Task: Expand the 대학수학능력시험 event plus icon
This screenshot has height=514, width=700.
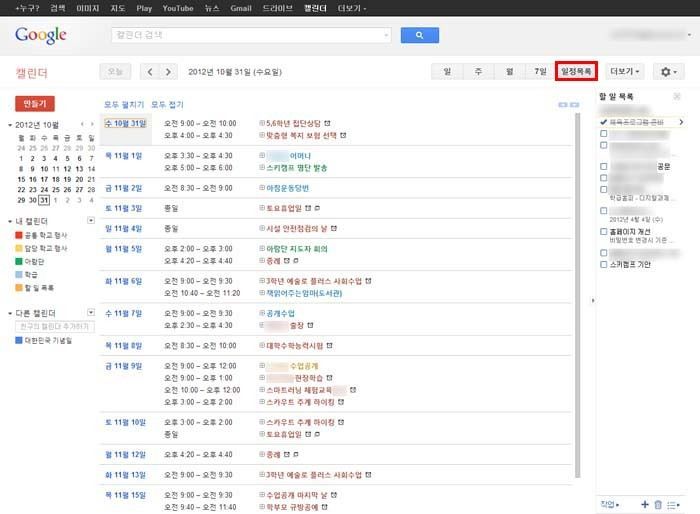Action: 262,345
